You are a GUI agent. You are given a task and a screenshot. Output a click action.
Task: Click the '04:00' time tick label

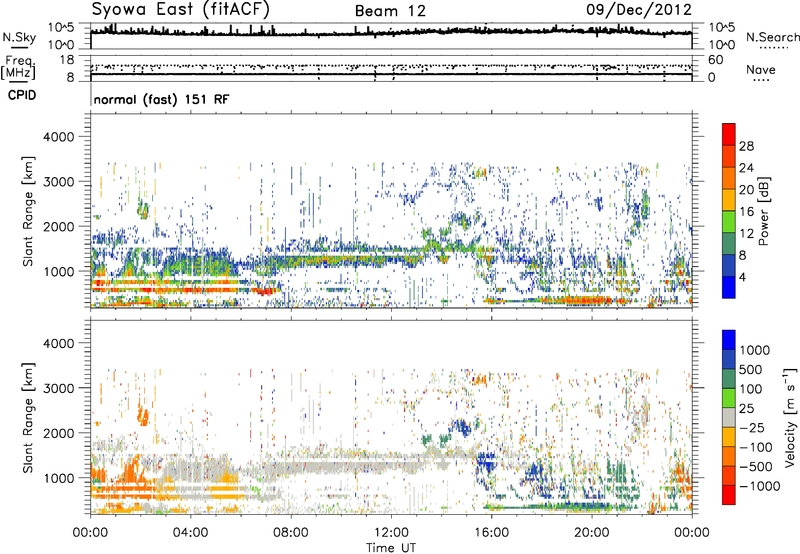pos(190,533)
